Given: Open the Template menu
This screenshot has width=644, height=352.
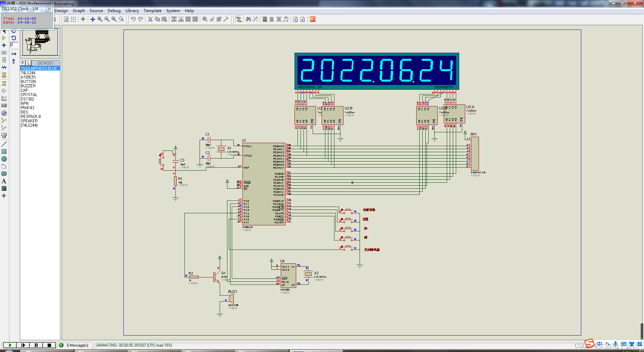Looking at the screenshot, I should coord(153,11).
